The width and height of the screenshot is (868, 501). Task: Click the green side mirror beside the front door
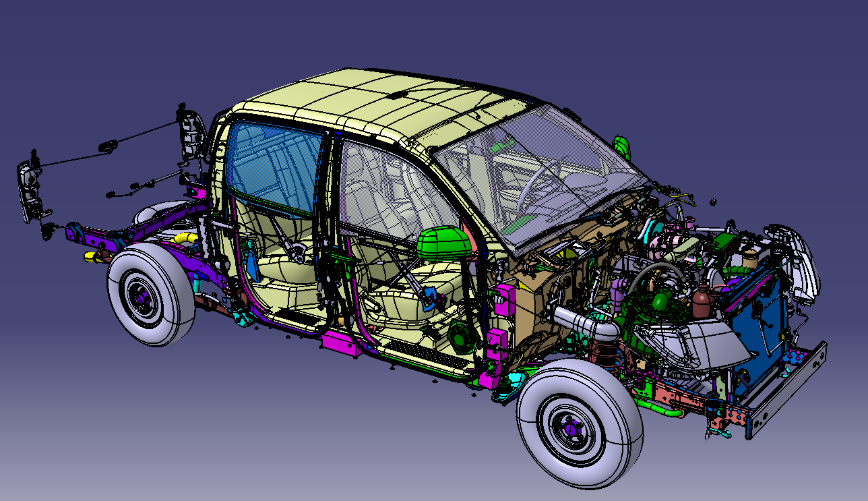[443, 242]
